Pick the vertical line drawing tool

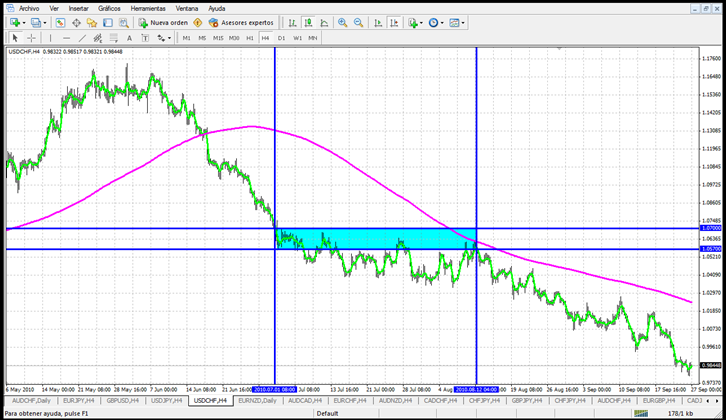[52, 38]
